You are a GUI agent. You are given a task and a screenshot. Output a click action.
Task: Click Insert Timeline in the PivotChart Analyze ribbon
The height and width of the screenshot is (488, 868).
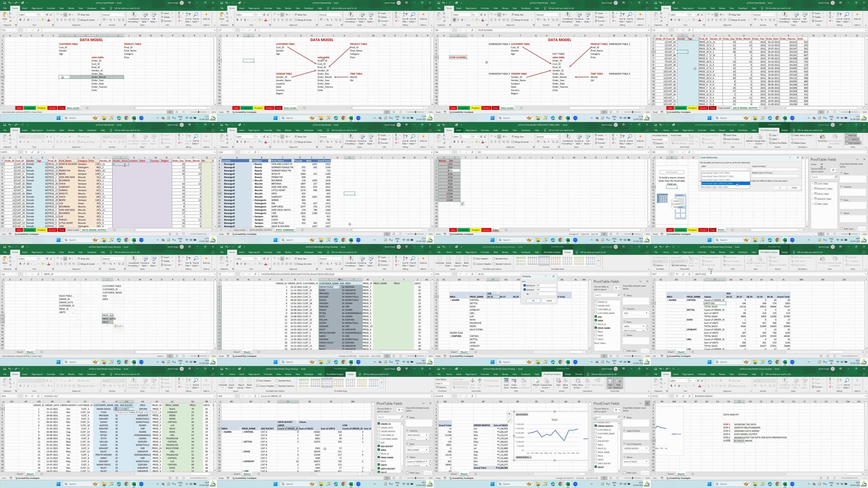pyautogui.click(x=514, y=383)
